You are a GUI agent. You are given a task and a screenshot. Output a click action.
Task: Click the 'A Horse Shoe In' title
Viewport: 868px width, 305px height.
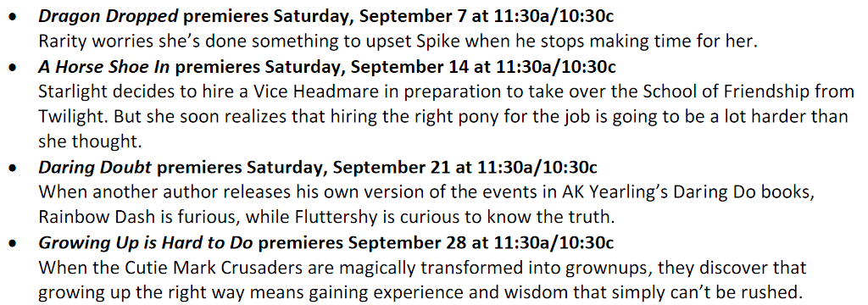105,66
